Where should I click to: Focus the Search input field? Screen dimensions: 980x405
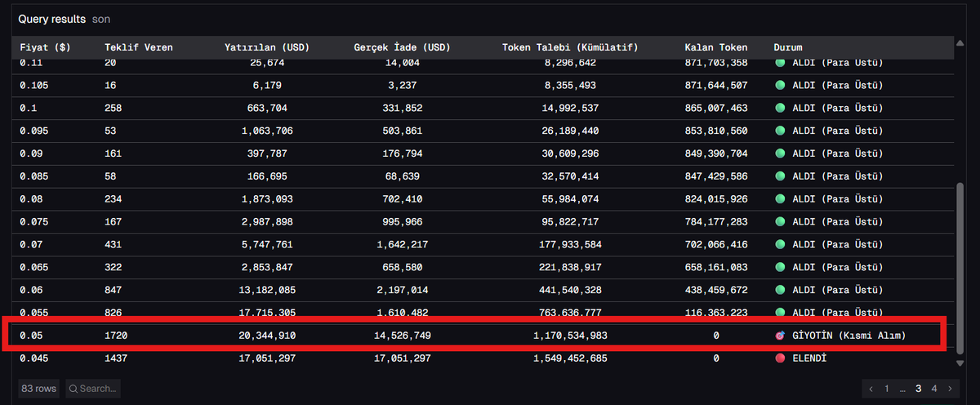pyautogui.click(x=92, y=389)
